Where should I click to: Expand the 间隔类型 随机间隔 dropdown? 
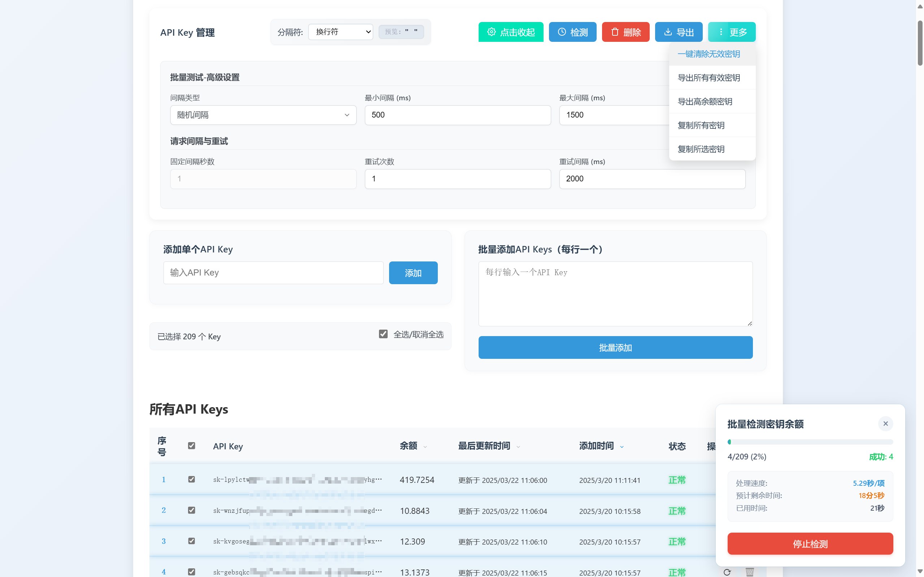(263, 115)
